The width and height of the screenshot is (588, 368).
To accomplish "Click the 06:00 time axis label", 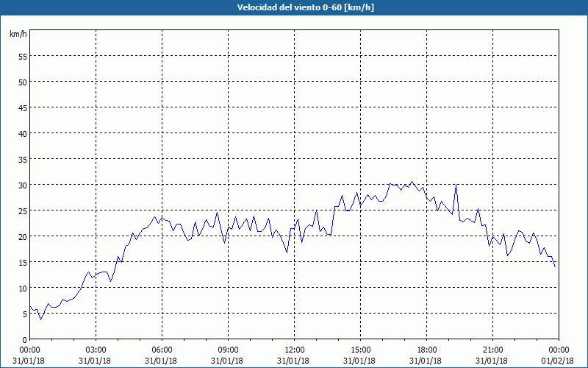I will point(162,350).
